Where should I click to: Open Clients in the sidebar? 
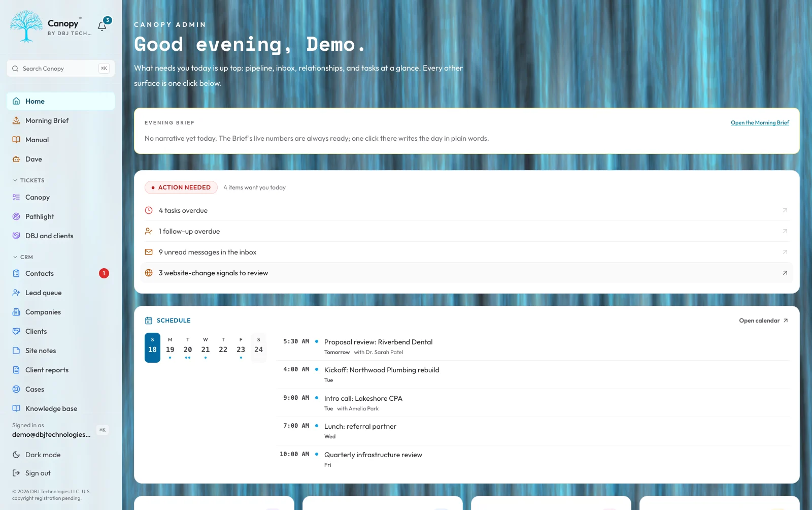tap(61, 331)
